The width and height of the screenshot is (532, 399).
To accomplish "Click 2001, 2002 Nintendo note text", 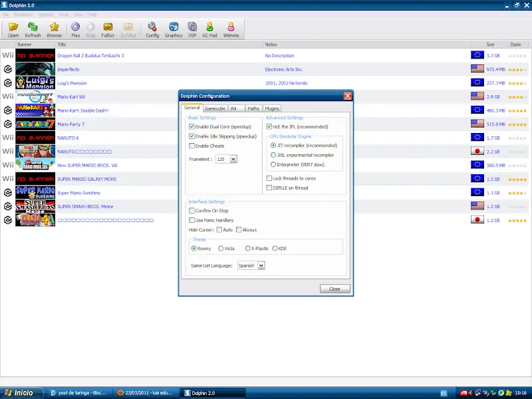I will click(x=286, y=83).
